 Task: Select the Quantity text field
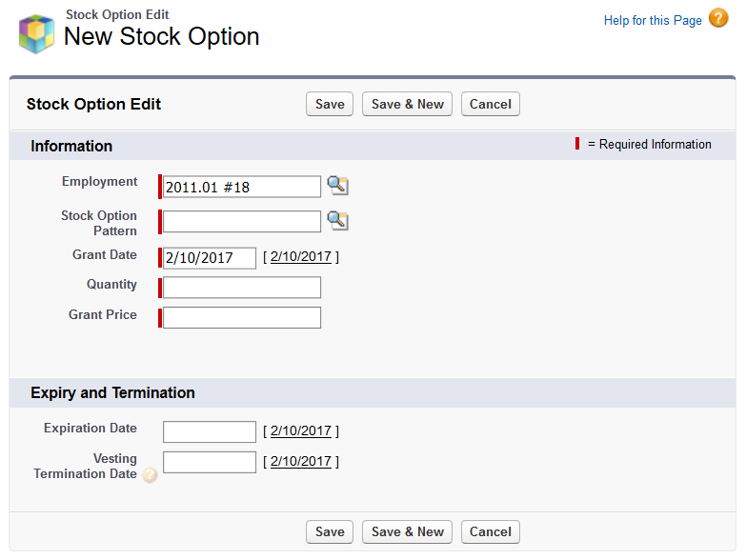(242, 288)
